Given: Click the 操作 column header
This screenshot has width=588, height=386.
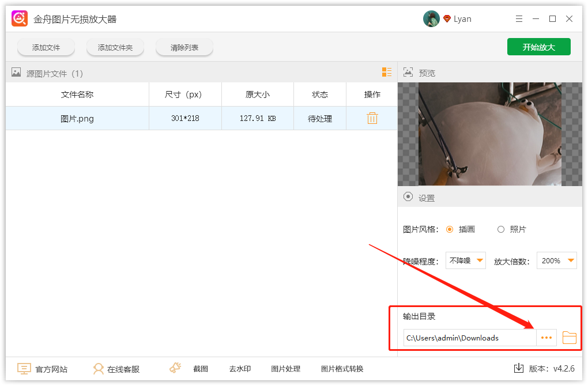Looking at the screenshot, I should click(372, 94).
